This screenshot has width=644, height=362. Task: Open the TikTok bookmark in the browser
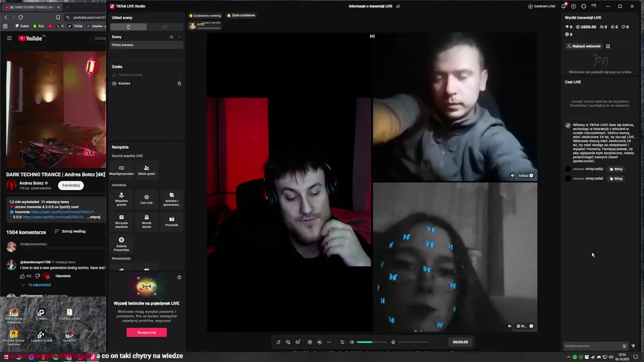point(75,26)
